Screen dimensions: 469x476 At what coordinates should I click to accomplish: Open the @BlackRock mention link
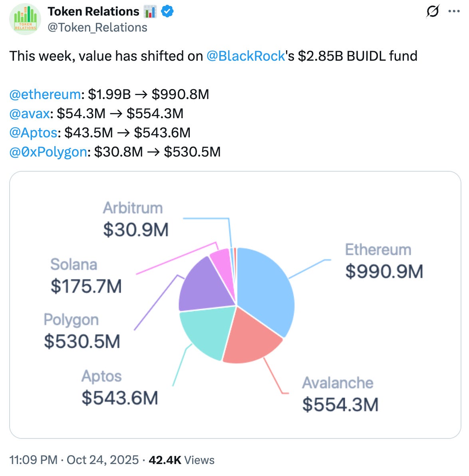click(x=246, y=56)
